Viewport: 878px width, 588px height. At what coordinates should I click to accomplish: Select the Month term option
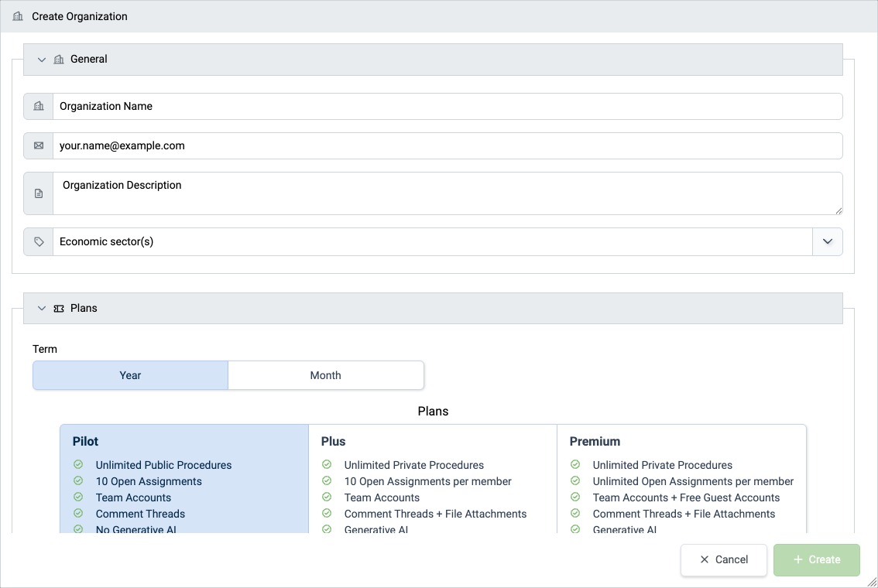(326, 375)
